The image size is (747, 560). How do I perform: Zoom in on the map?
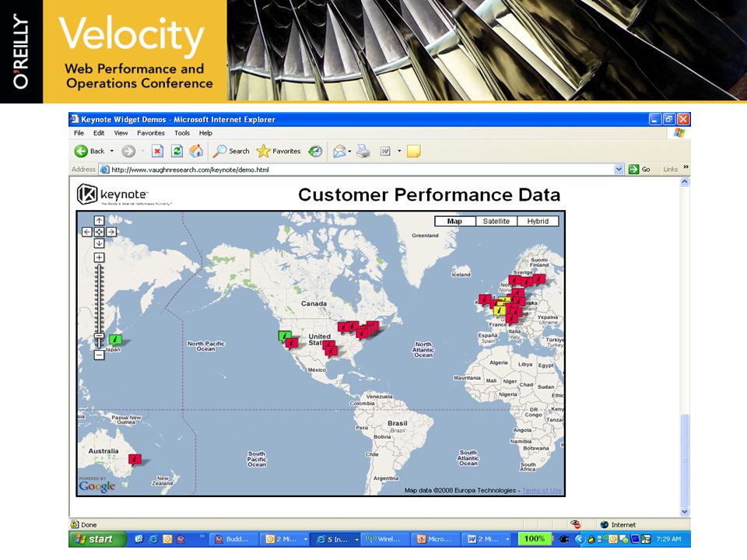(99, 257)
